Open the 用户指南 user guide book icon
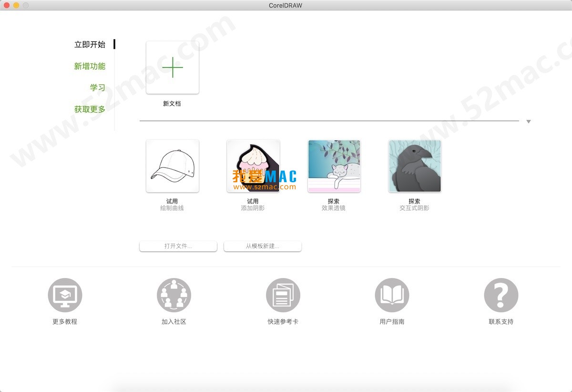This screenshot has width=572, height=392. tap(392, 296)
